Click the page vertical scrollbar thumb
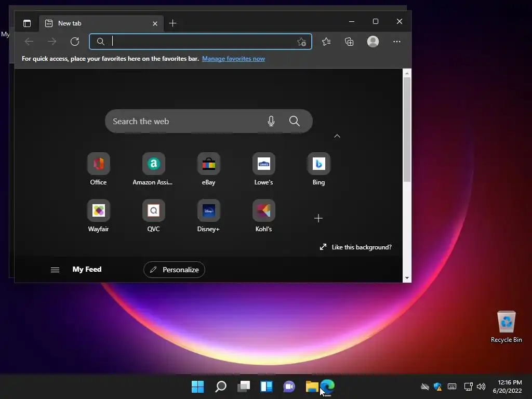Screen dimensions: 532x399 [x=407, y=129]
